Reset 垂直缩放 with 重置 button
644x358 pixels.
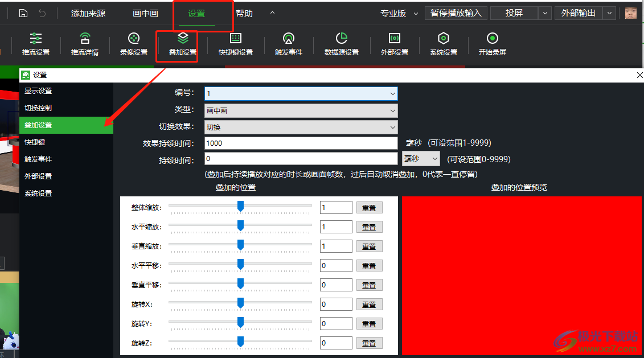[x=369, y=246]
